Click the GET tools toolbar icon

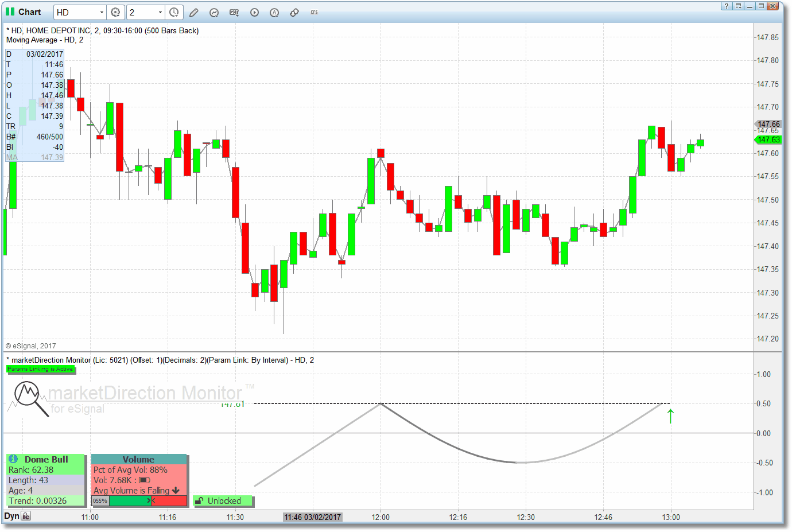(234, 12)
